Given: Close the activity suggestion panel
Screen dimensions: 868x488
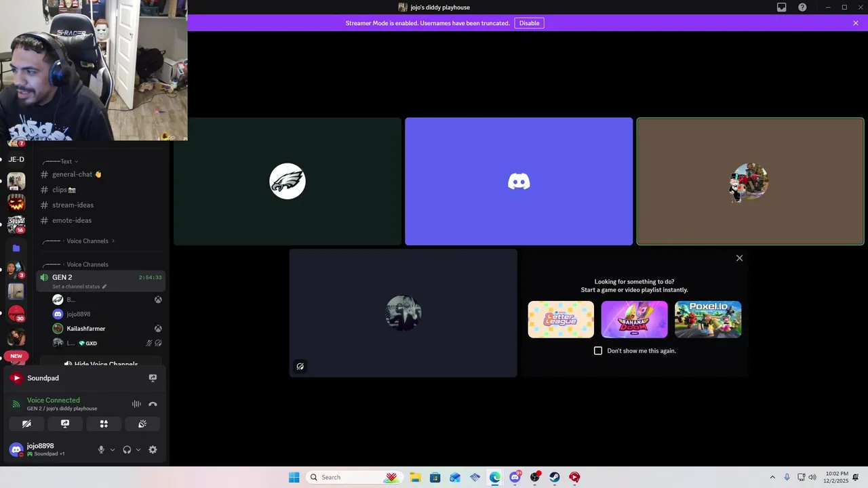Looking at the screenshot, I should point(739,258).
